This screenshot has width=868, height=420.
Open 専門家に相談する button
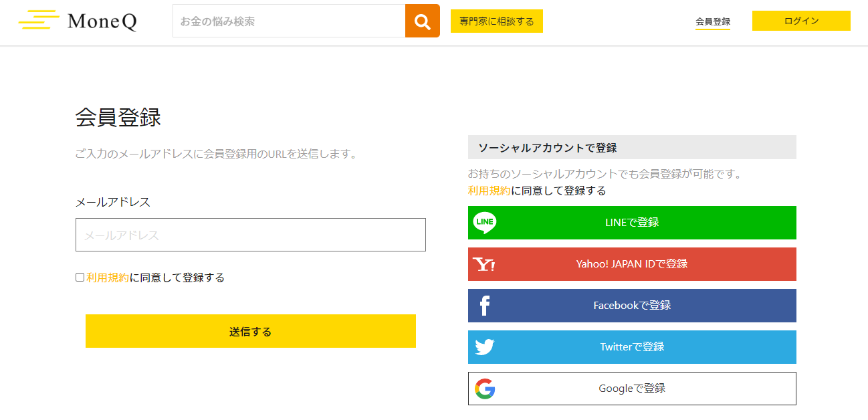(497, 21)
